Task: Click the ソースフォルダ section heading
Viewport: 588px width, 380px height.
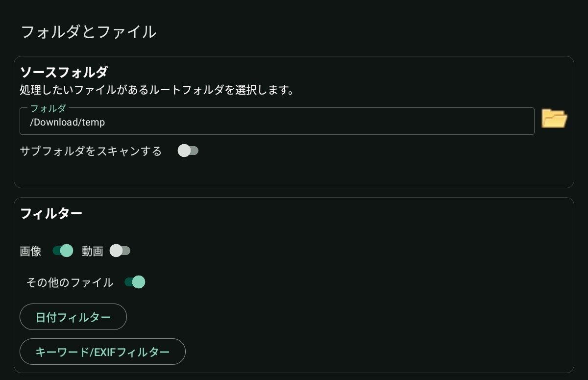Action: 64,73
